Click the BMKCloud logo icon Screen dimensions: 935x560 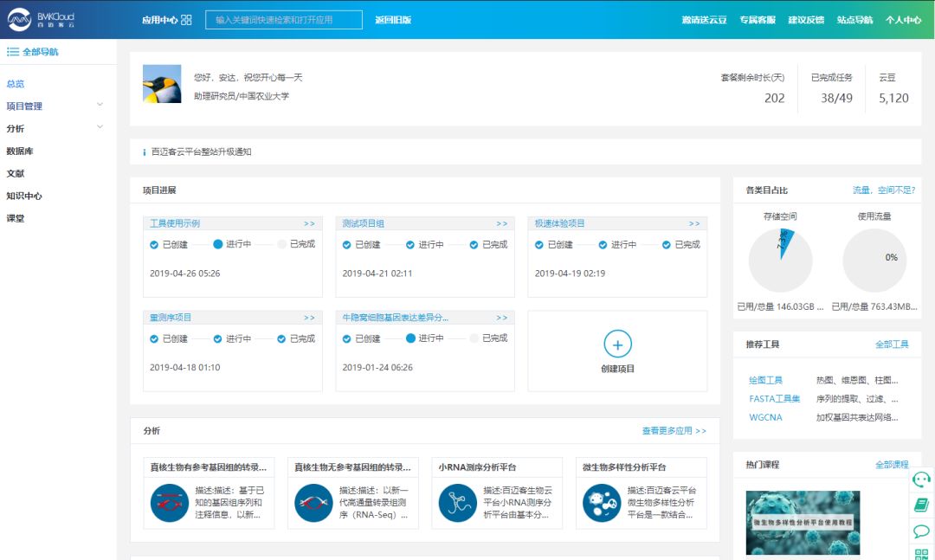[x=19, y=19]
